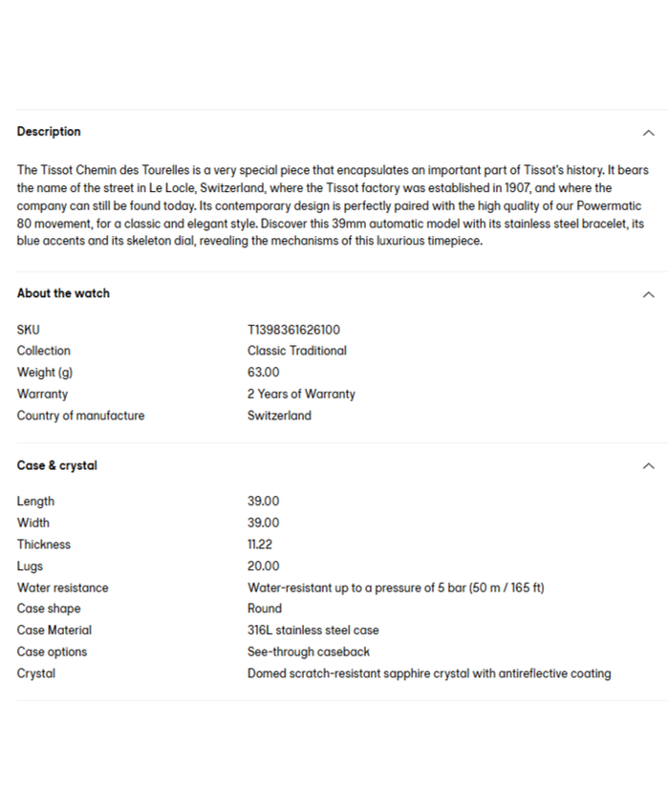The width and height of the screenshot is (669, 812).
Task: Click the Switzerland country of manufacture value
Action: (279, 416)
